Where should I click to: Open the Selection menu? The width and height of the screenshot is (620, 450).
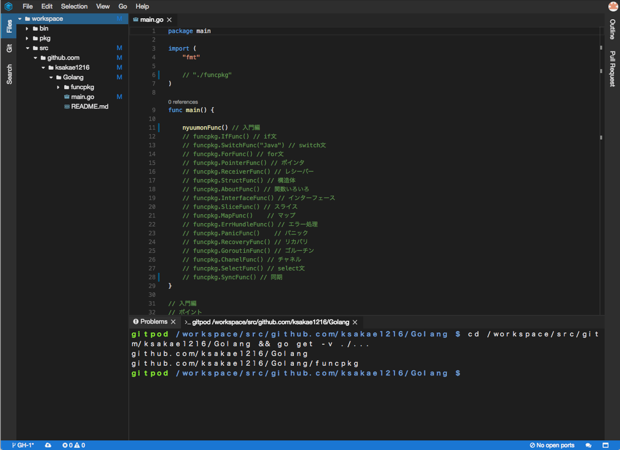pyautogui.click(x=74, y=6)
